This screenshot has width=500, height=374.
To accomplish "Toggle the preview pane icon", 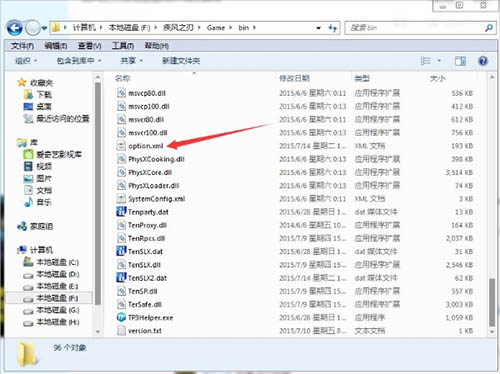I will 460,61.
